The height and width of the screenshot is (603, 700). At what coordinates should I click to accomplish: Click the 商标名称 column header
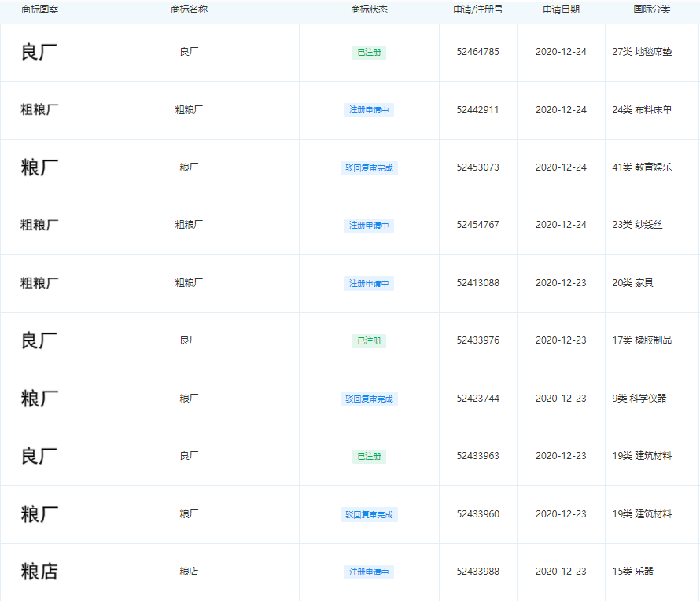tap(189, 9)
